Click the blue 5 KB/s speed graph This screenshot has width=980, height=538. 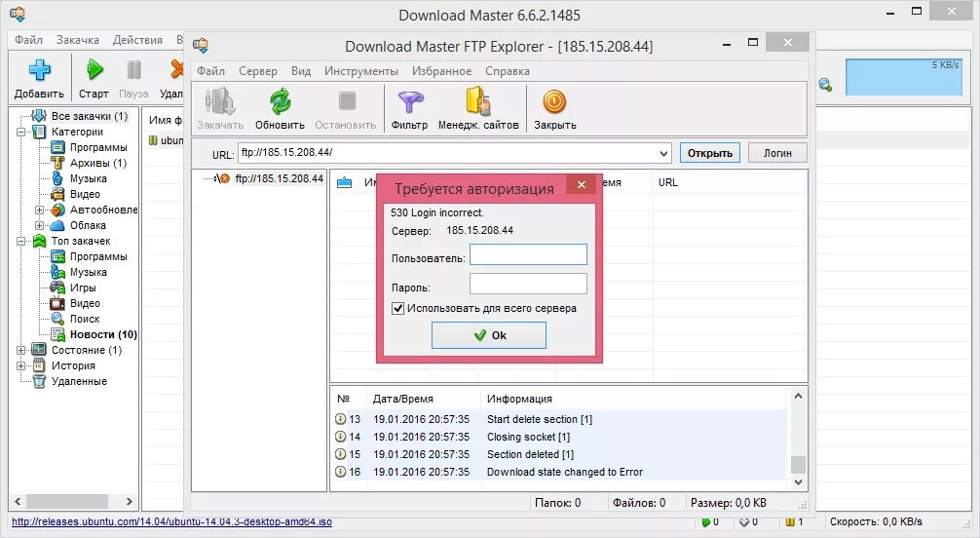(x=904, y=77)
